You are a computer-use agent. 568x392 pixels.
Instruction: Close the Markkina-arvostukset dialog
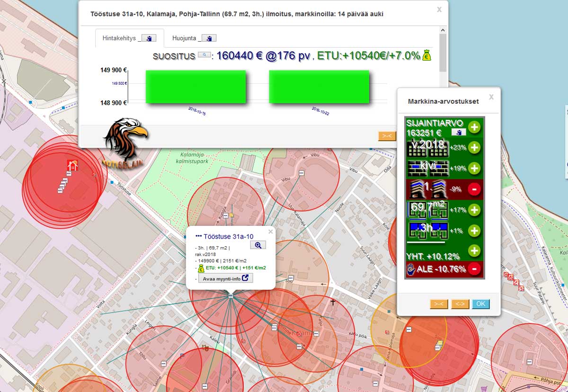point(491,97)
